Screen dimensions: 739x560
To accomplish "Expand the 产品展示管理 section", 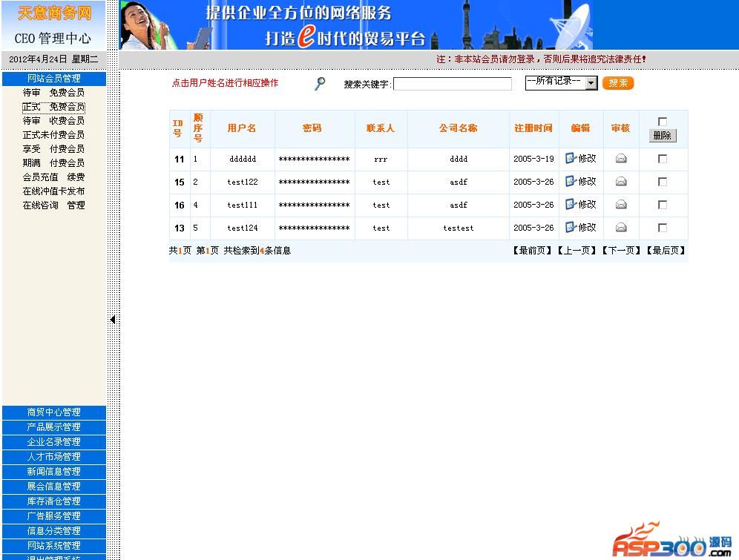I will coord(53,427).
